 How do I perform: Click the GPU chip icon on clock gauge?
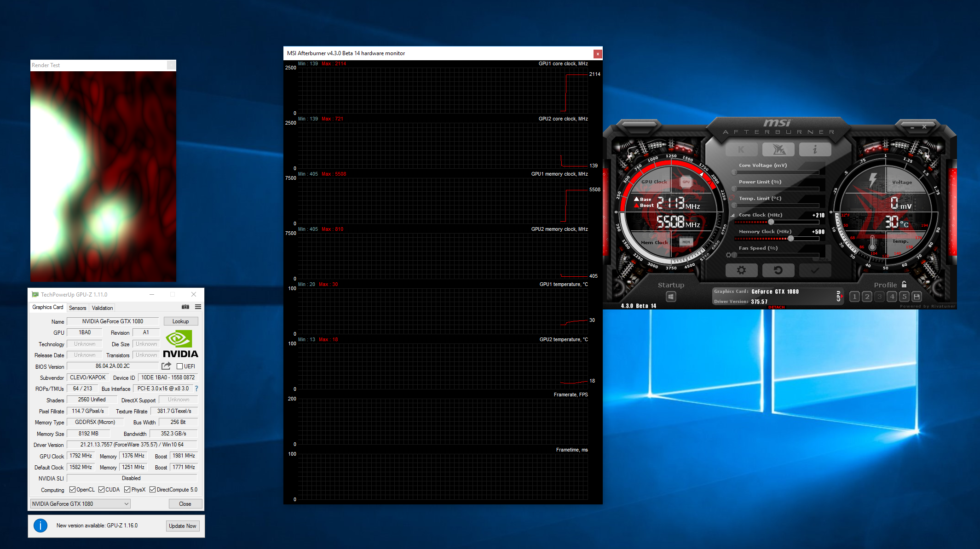686,182
